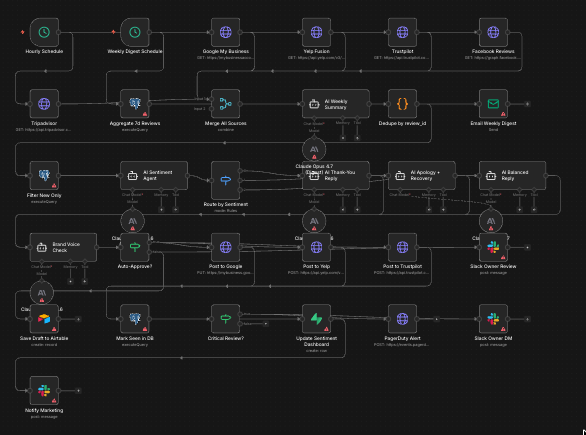The image size is (586, 435).
Task: Open the Aggregate 7d Reviews Postgres node
Action: tap(135, 104)
